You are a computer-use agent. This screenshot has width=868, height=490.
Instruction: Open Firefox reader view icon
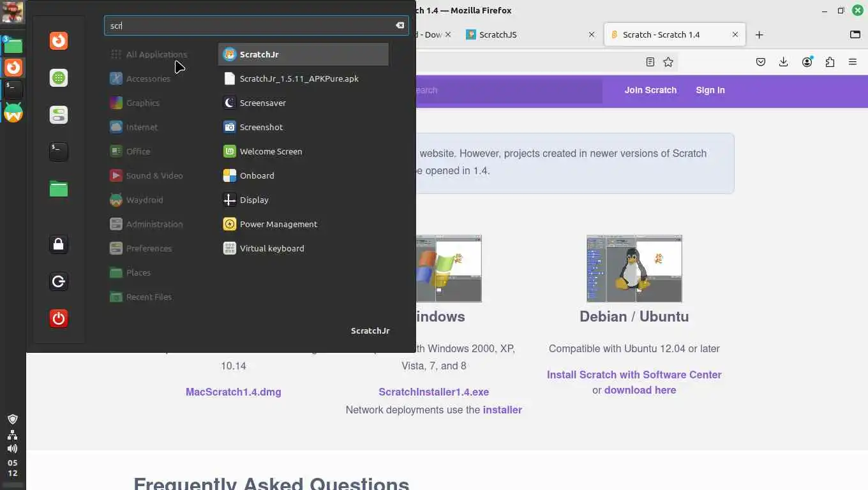pyautogui.click(x=650, y=62)
